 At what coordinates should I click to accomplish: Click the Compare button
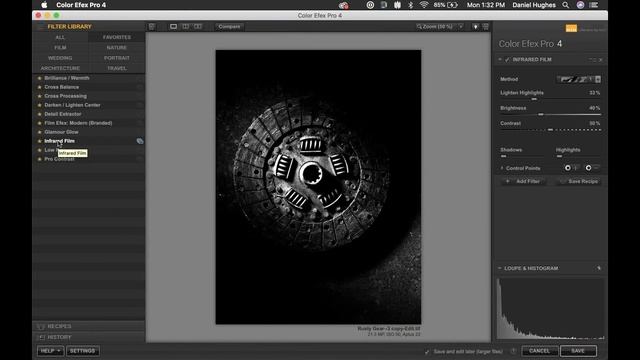[229, 27]
